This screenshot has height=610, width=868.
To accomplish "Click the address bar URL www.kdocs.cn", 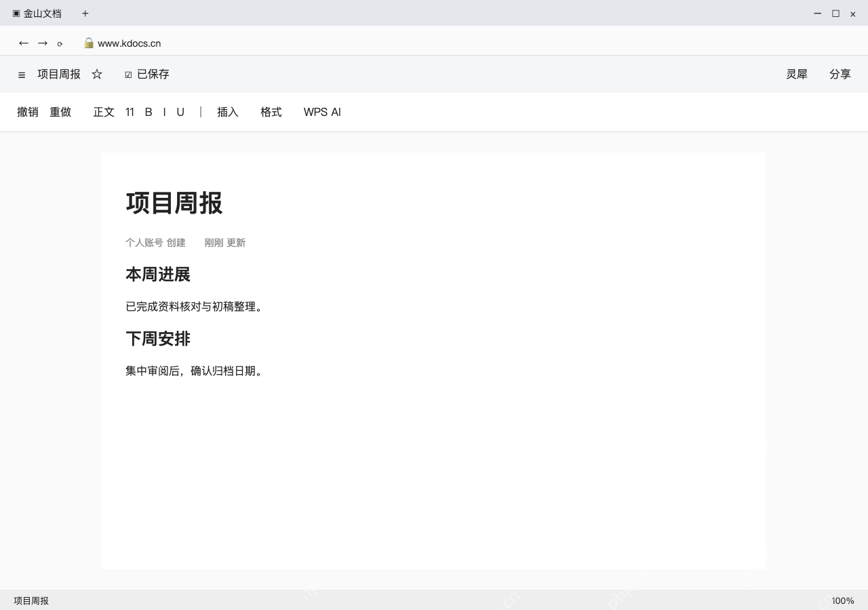I will pyautogui.click(x=129, y=43).
